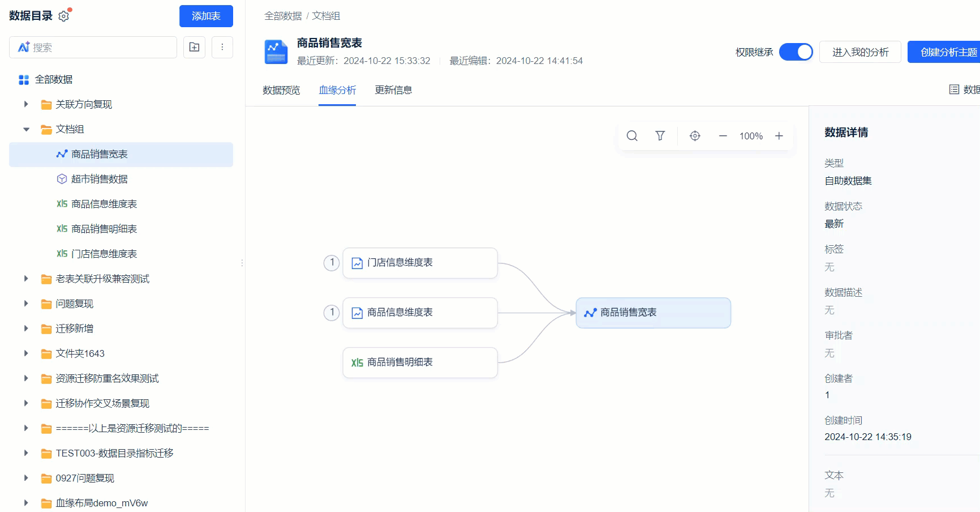The width and height of the screenshot is (980, 512).
Task: Click the 进入我的分析 button
Action: 860,52
